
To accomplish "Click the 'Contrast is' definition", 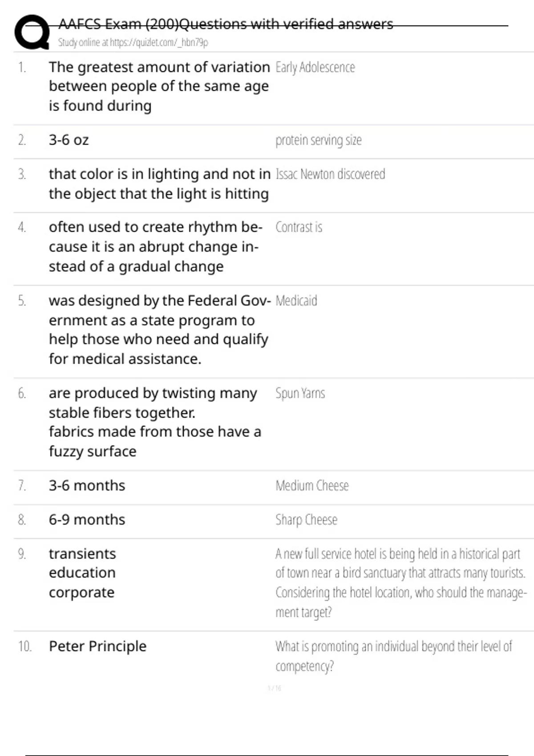I will click(299, 227).
